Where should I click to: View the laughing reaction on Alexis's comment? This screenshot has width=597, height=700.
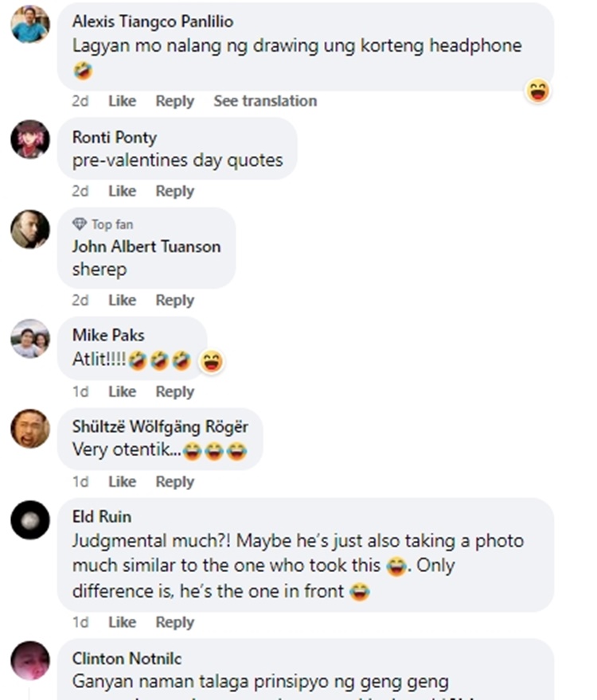click(539, 91)
